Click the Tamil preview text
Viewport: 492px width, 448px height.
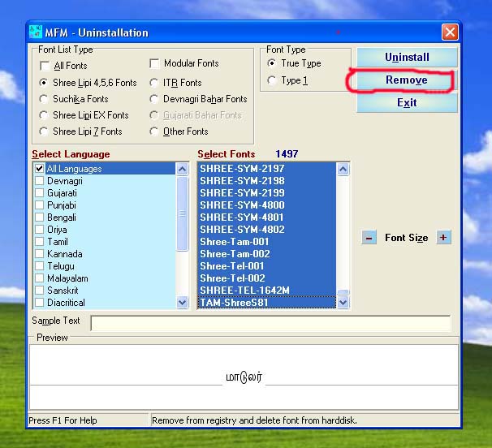pyautogui.click(x=244, y=377)
